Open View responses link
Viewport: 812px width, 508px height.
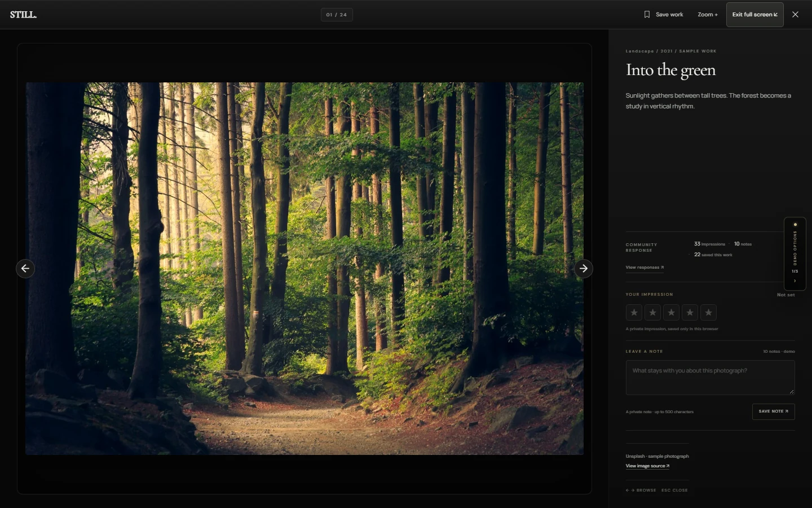pos(645,268)
